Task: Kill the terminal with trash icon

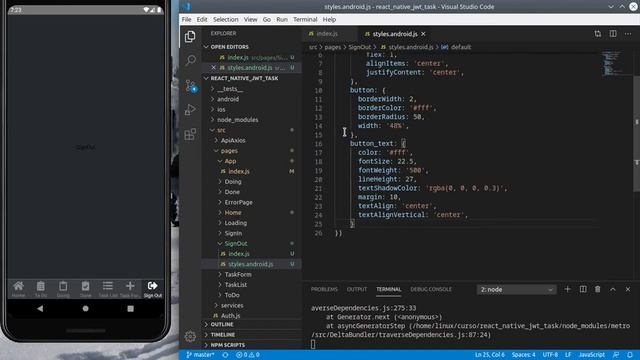Action: click(x=598, y=289)
